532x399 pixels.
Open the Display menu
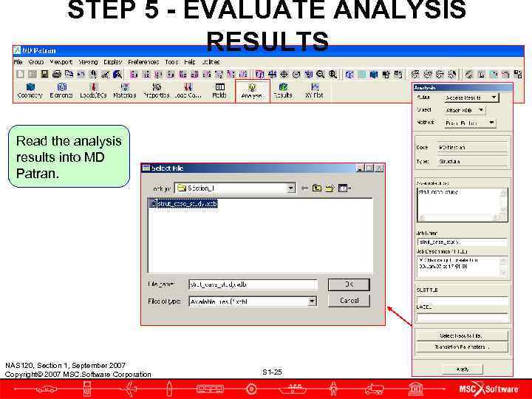point(112,62)
